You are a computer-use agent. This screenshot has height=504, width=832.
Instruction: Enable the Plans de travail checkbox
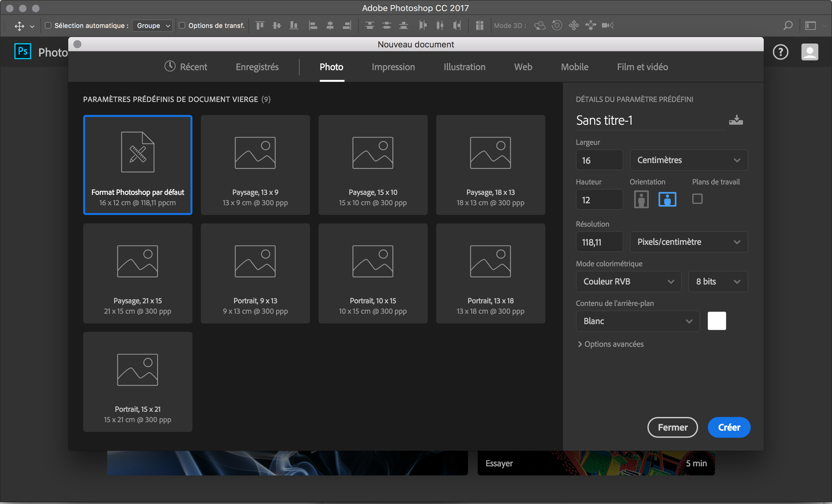pyautogui.click(x=697, y=199)
